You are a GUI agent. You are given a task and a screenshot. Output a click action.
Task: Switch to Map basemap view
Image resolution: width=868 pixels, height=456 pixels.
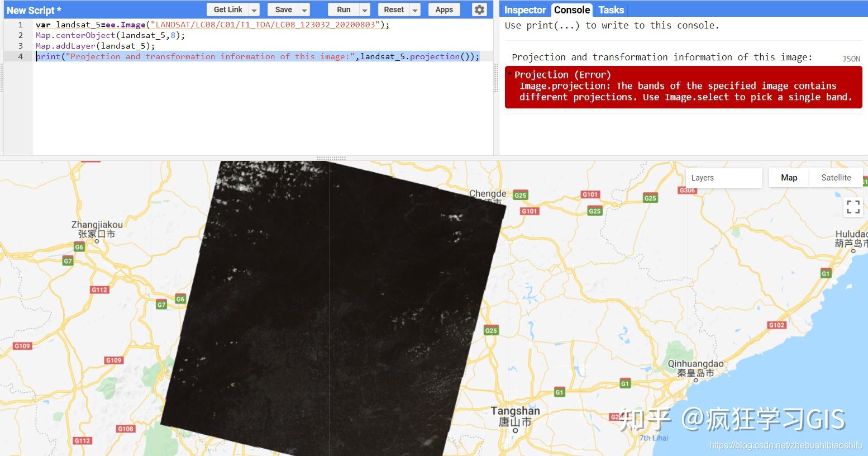click(789, 177)
